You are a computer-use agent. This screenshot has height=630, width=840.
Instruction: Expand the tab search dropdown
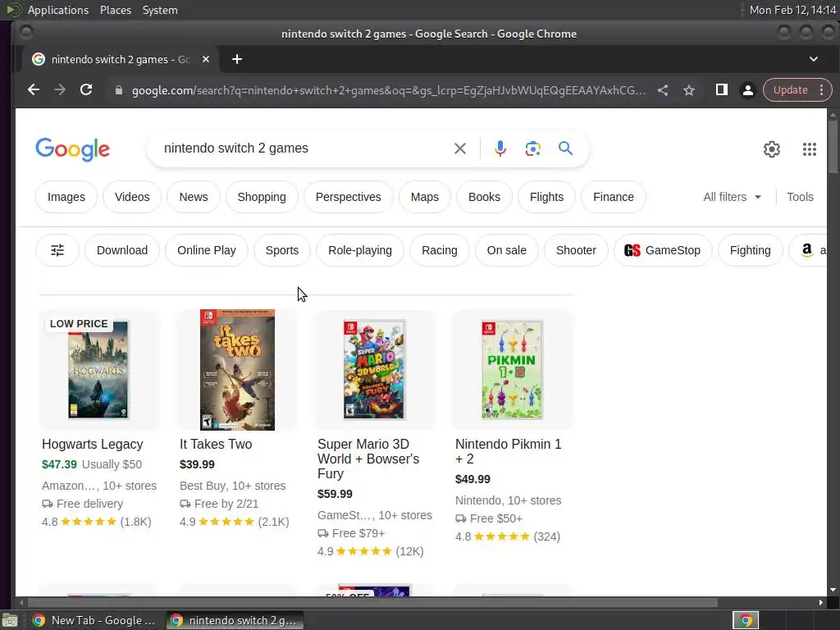point(813,59)
